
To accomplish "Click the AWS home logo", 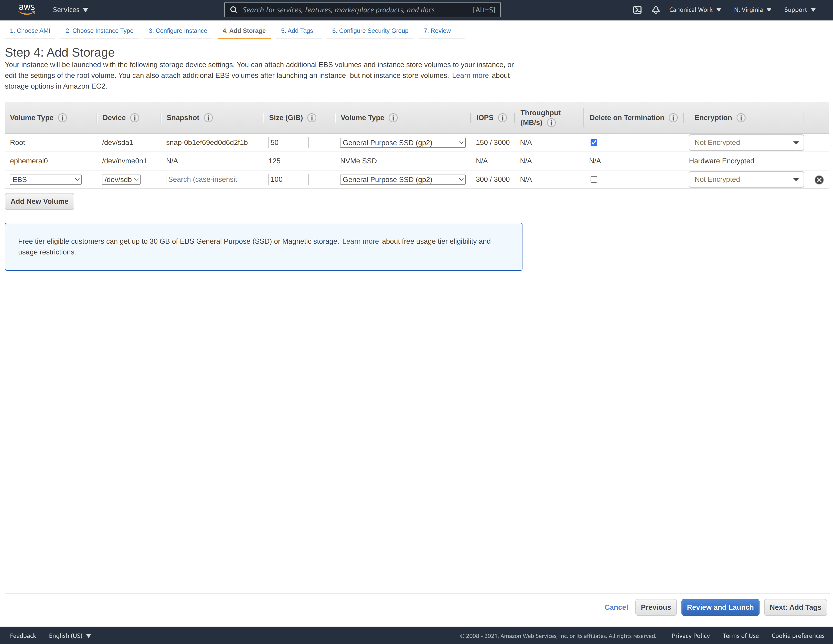I will 27,9.
